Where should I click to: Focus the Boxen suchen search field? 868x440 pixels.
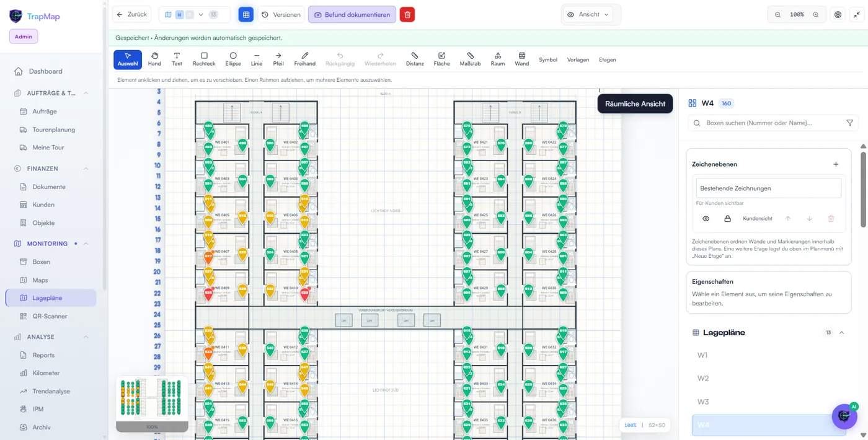[x=773, y=123]
